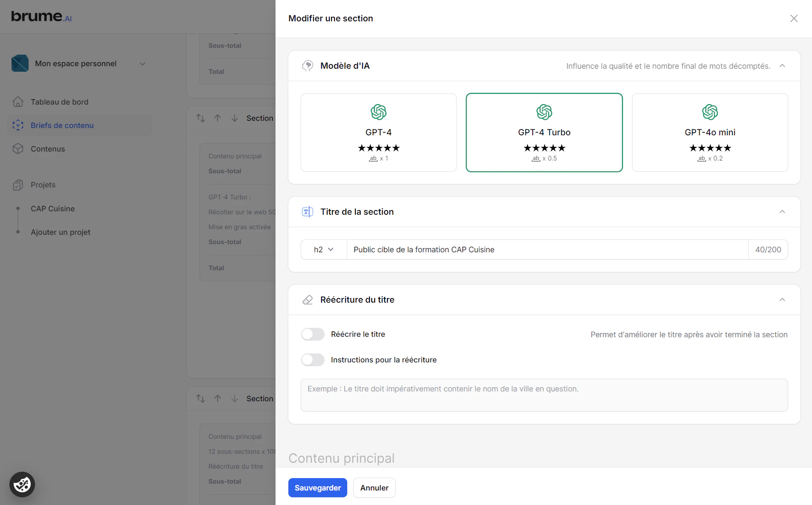Image resolution: width=812 pixels, height=505 pixels.
Task: Enable Instructions pour la réécriture toggle
Action: pyautogui.click(x=313, y=360)
